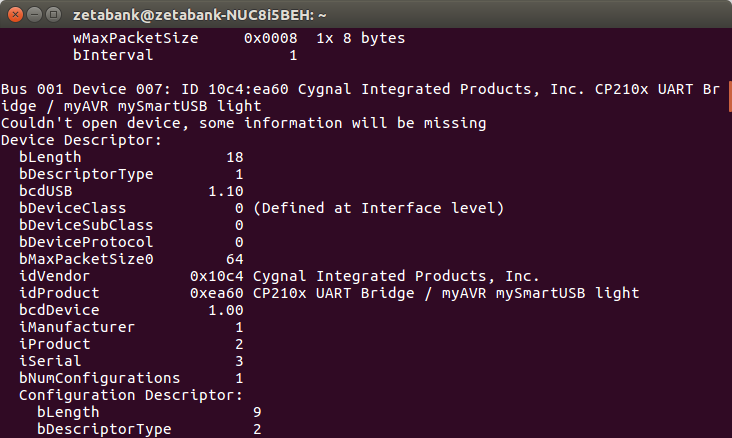
Task: Click the bMaxPacketSize0 label
Action: 86,259
